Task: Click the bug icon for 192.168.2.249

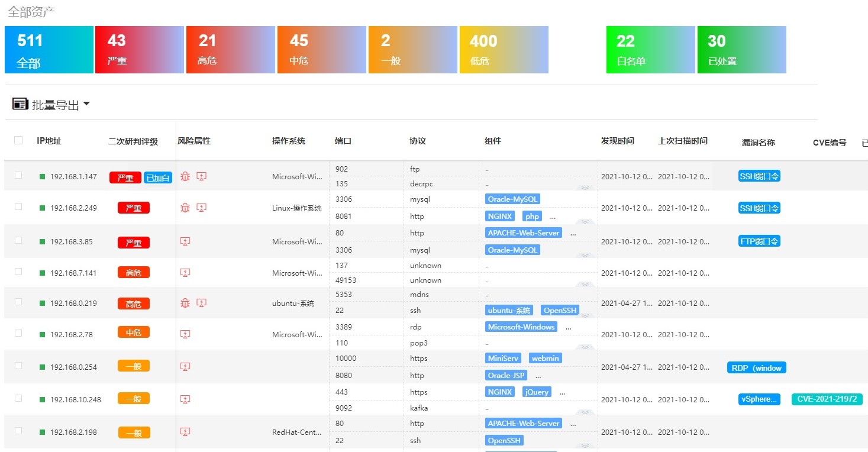Action: point(185,208)
